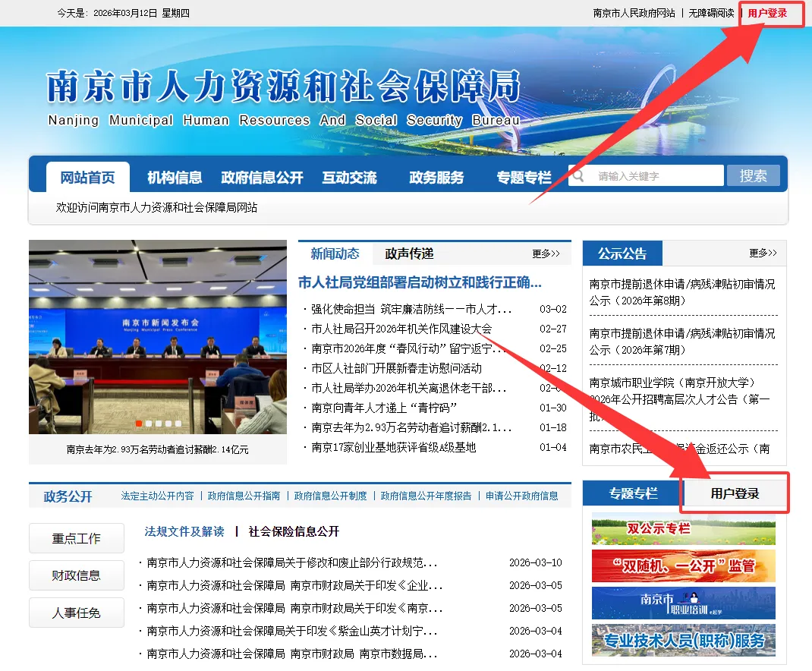Open news 强化使命担当 筑牢廉洁防线
Screen dimensions: 812x671
(x=411, y=310)
